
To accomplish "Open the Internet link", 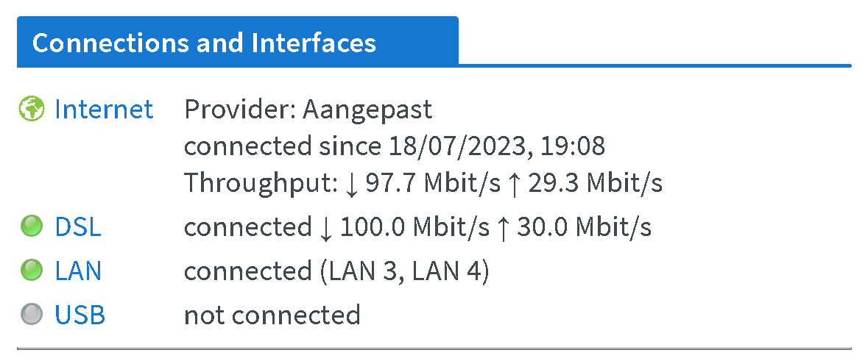I will [104, 110].
